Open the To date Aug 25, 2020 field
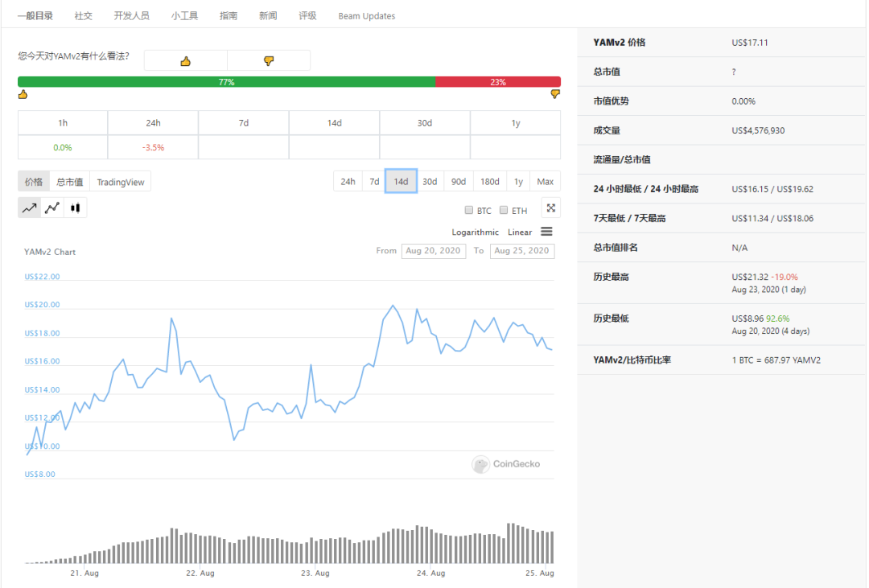The height and width of the screenshot is (588, 869). click(522, 250)
